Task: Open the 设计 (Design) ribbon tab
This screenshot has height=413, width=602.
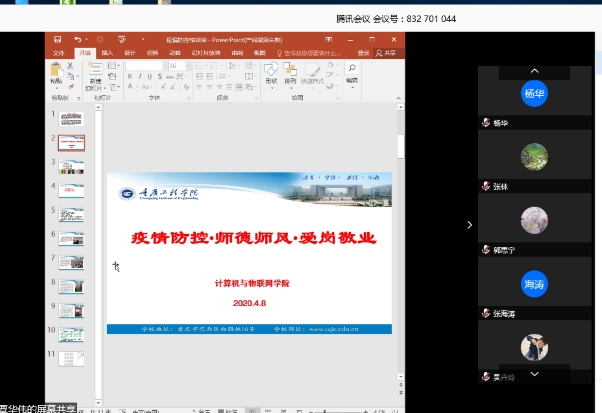Action: 129,52
